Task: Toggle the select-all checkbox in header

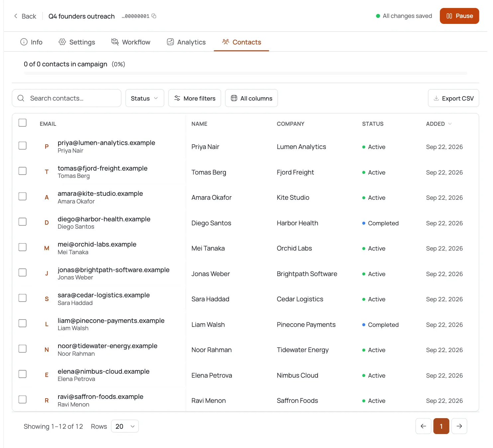Action: pyautogui.click(x=23, y=123)
